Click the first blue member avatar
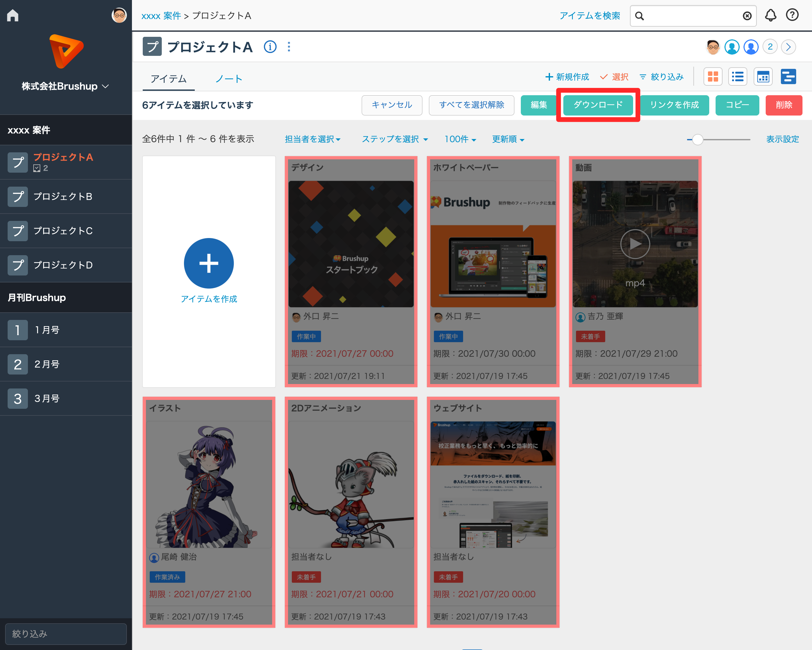Screen dimensions: 812x650 732,47
